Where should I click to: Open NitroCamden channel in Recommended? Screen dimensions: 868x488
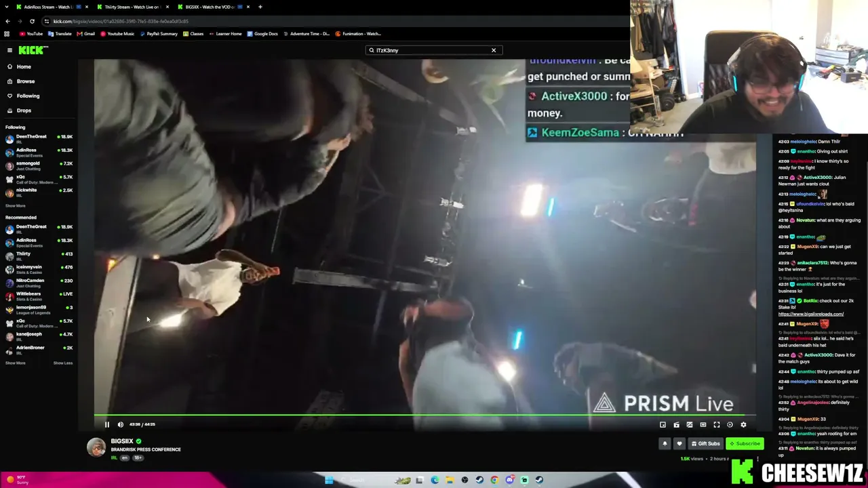(x=39, y=283)
